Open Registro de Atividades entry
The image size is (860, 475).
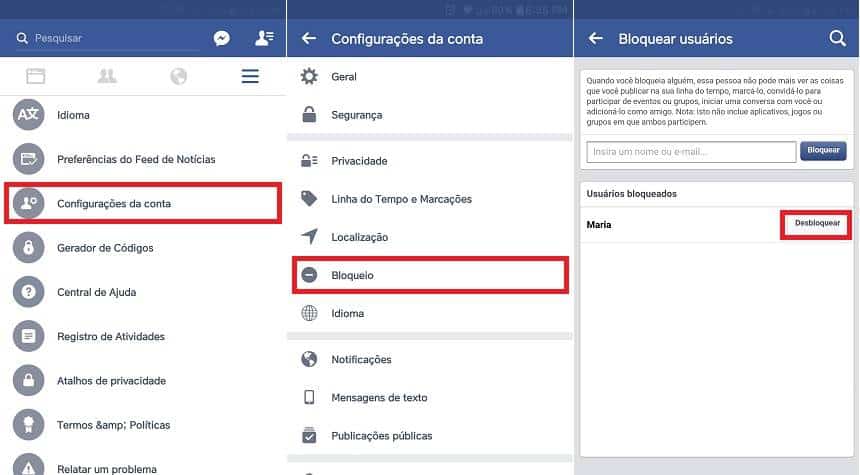tap(143, 336)
